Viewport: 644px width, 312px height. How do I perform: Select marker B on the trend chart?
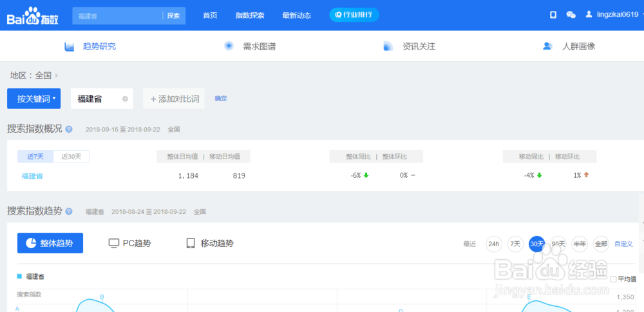pyautogui.click(x=102, y=297)
